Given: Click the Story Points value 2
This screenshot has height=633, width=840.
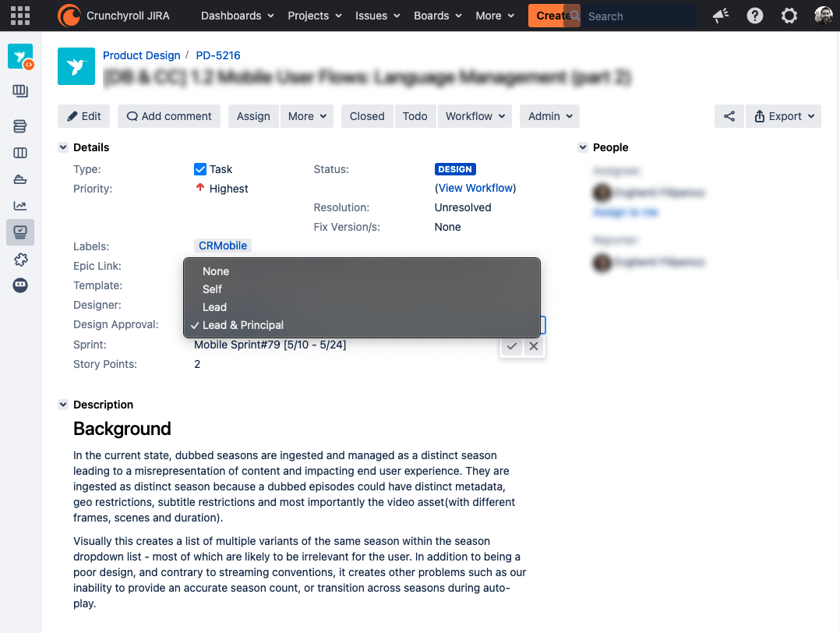Looking at the screenshot, I should coord(197,365).
